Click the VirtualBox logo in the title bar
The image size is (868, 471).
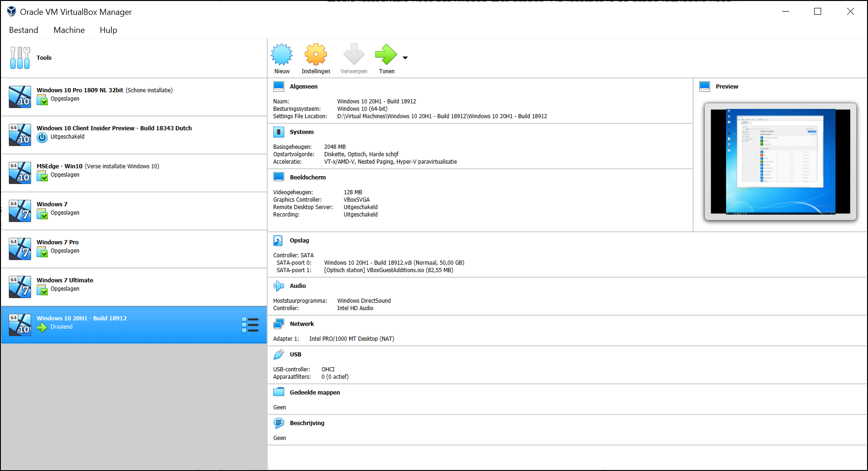[11, 12]
